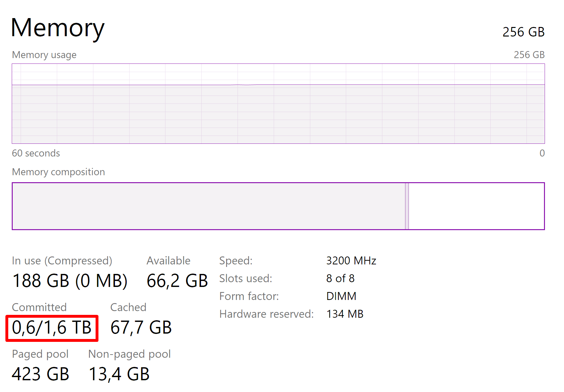This screenshot has height=392, width=564.
Task: Click the 256 GB total capacity label
Action: [x=523, y=32]
